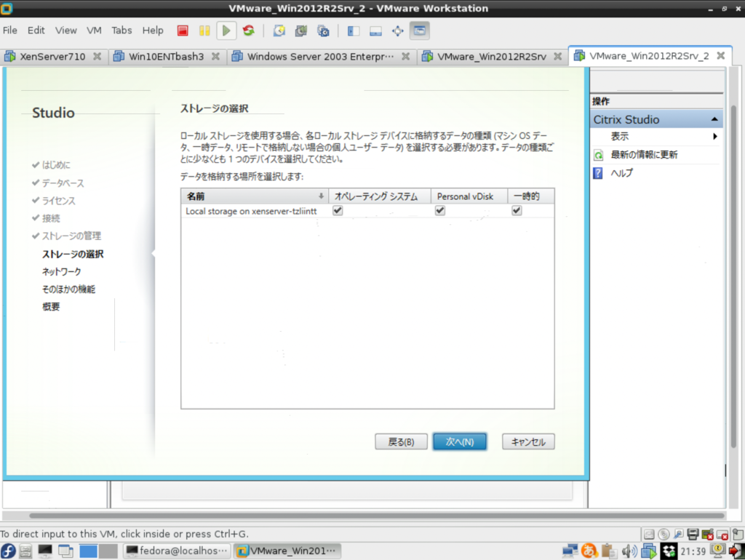The image size is (745, 560).
Task: Click the blue help question-mark icon
Action: (x=598, y=173)
